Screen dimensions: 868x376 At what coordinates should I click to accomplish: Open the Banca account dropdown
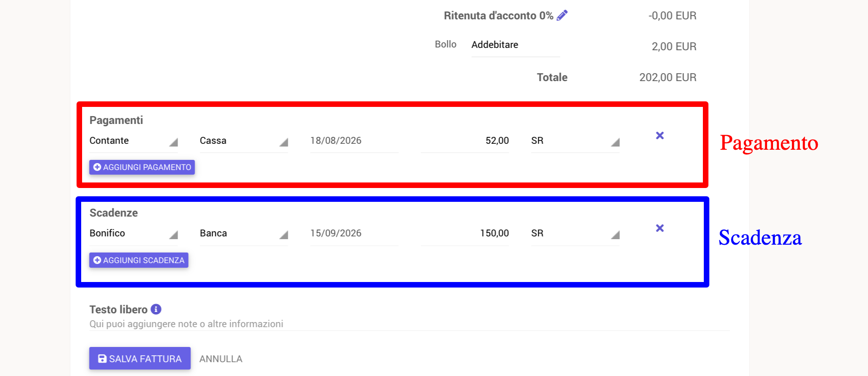click(244, 234)
